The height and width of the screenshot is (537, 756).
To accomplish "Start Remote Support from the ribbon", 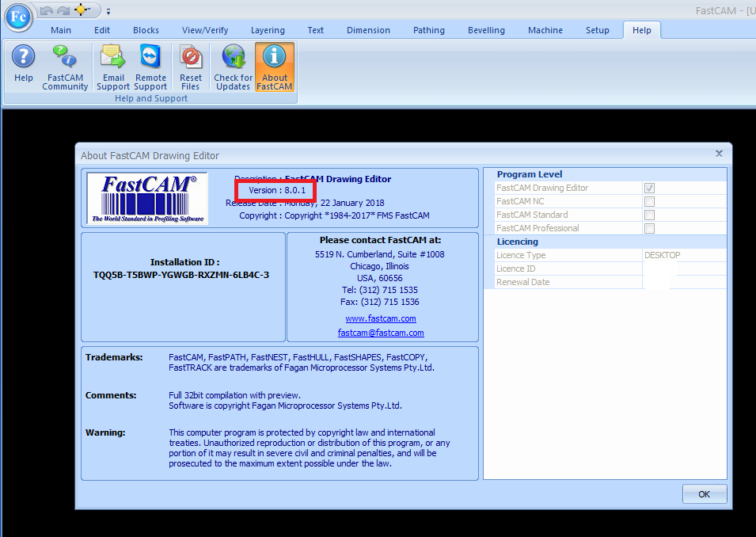I will point(150,67).
